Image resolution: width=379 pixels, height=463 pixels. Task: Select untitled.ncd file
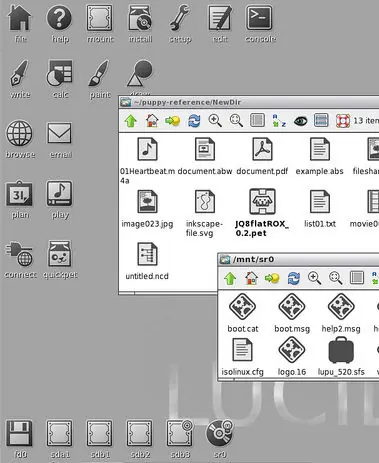(147, 261)
